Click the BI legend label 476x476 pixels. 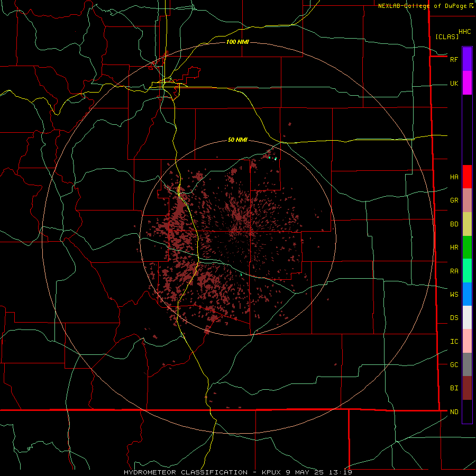[454, 388]
